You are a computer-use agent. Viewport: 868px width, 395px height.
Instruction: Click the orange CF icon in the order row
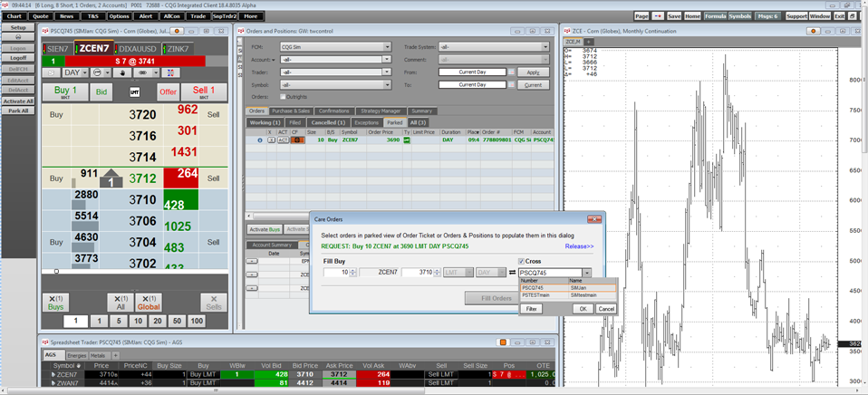point(296,140)
